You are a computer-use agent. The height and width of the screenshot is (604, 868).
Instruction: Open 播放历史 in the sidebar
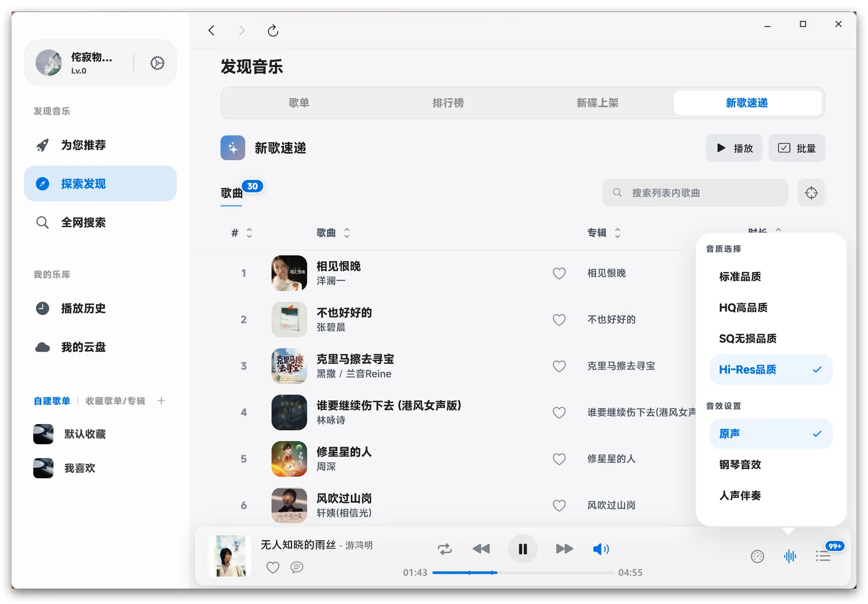point(83,308)
